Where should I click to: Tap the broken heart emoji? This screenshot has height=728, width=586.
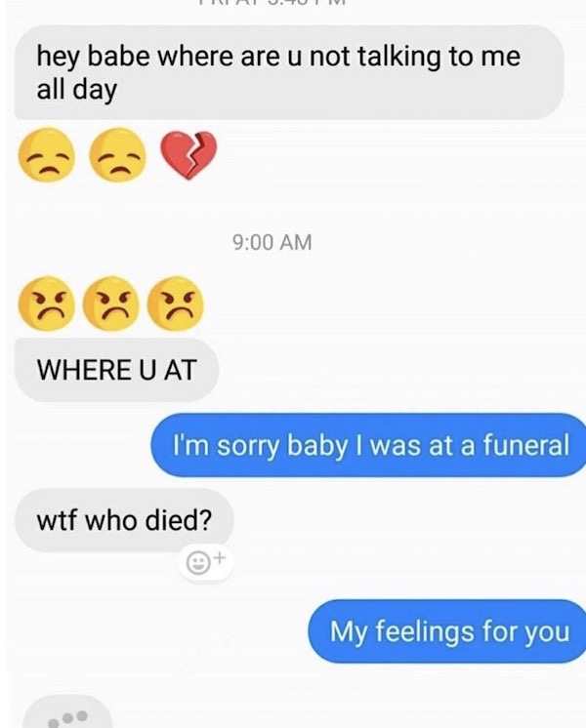point(188,155)
